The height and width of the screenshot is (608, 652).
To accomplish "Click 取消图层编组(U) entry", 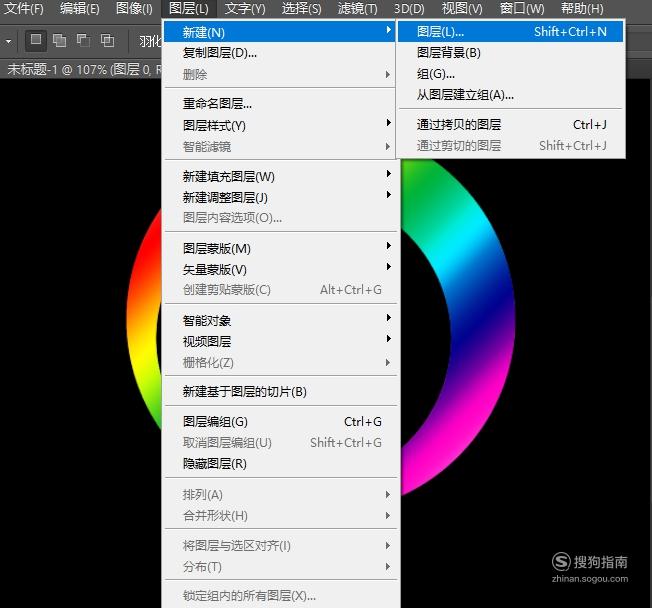I will pyautogui.click(x=279, y=442).
